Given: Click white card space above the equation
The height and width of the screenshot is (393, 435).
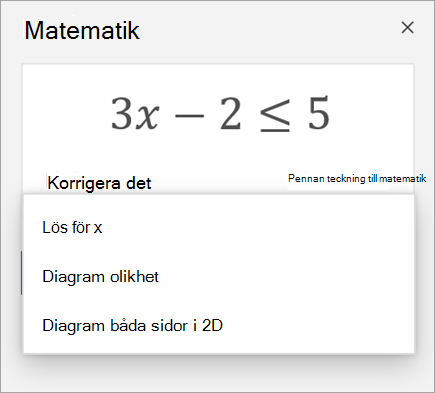Looking at the screenshot, I should click(x=218, y=78).
